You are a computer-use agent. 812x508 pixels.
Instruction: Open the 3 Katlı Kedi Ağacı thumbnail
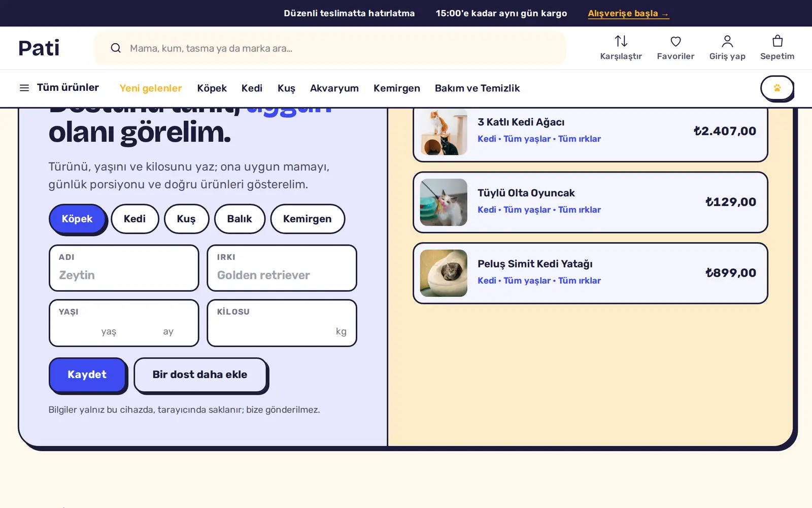[444, 131]
